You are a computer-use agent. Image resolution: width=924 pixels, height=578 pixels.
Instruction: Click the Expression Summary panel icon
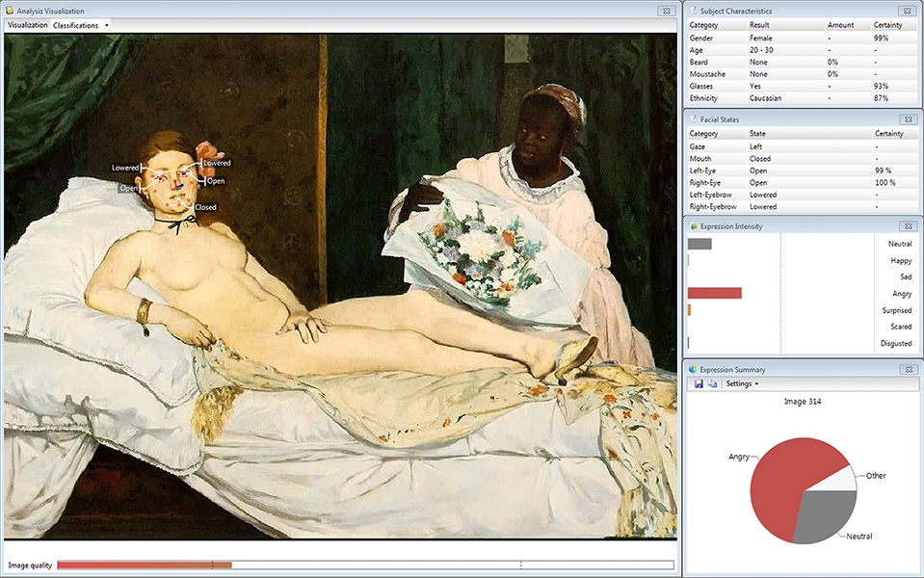[693, 369]
